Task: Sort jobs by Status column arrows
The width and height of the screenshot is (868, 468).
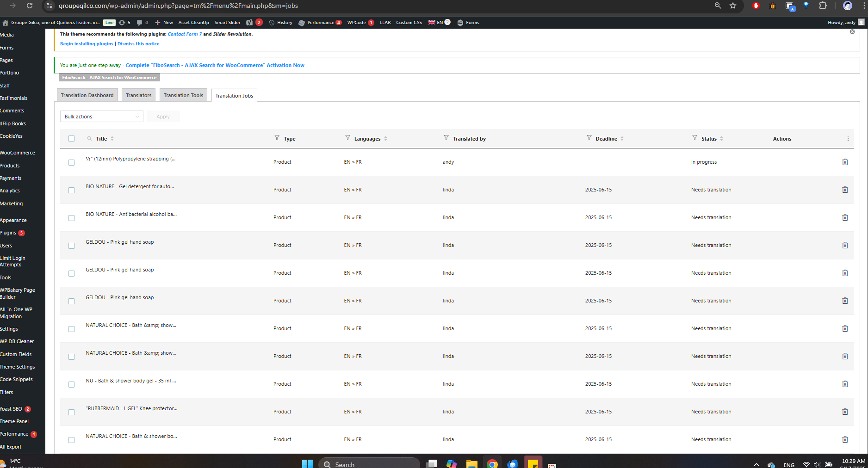Action: tap(721, 139)
